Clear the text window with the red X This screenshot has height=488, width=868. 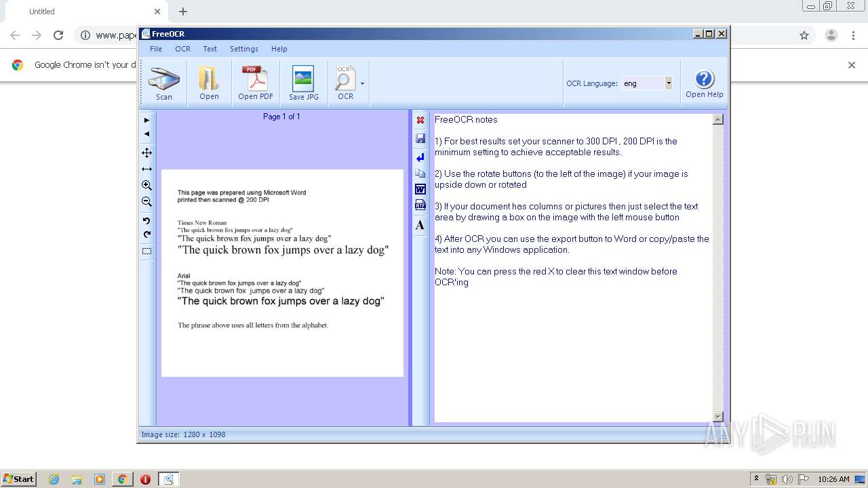420,120
